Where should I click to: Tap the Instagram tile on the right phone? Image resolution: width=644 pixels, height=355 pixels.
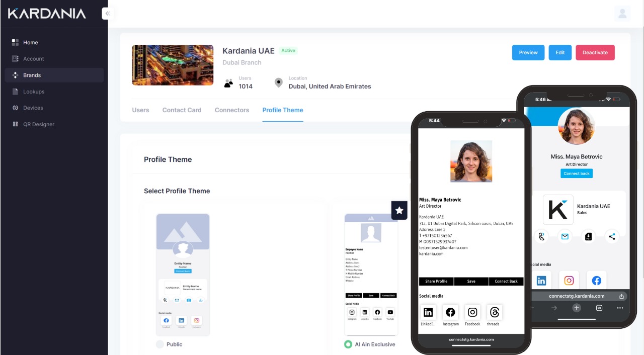569,281
